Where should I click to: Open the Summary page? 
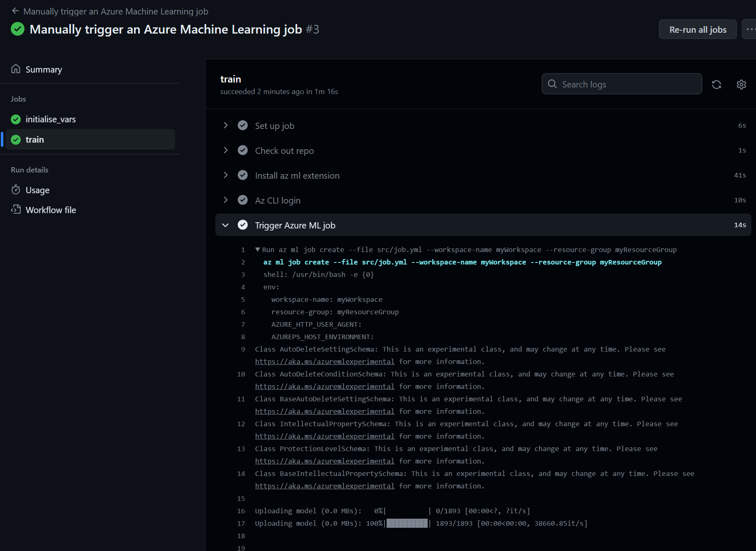click(44, 69)
